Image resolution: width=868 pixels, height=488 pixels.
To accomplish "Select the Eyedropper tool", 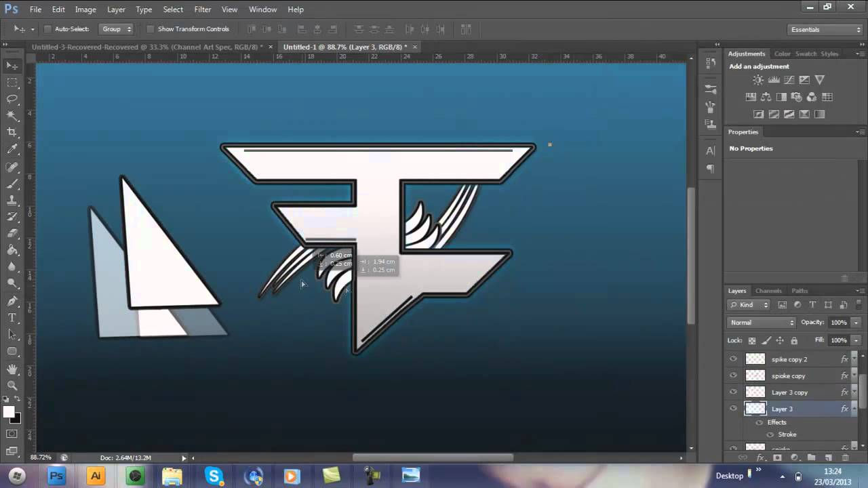I will pyautogui.click(x=12, y=150).
